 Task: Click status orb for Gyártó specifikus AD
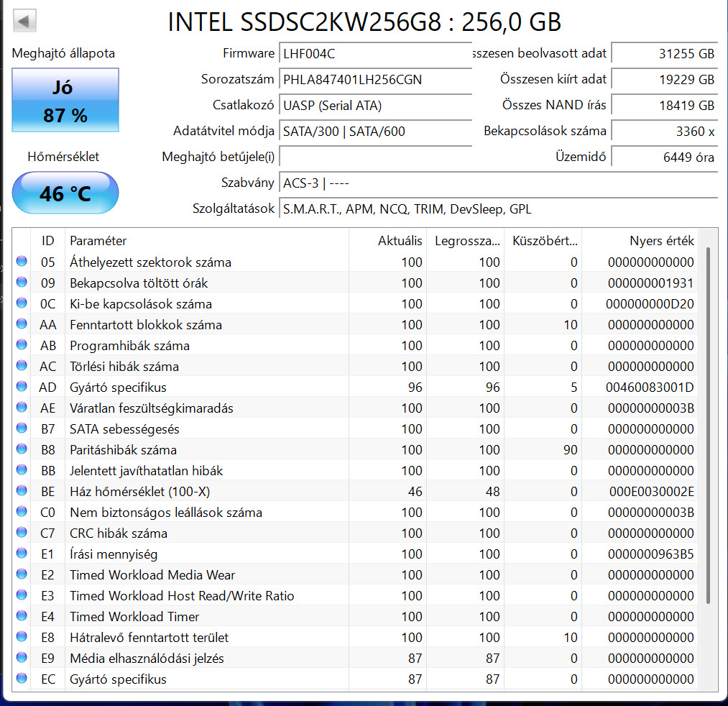click(x=22, y=388)
